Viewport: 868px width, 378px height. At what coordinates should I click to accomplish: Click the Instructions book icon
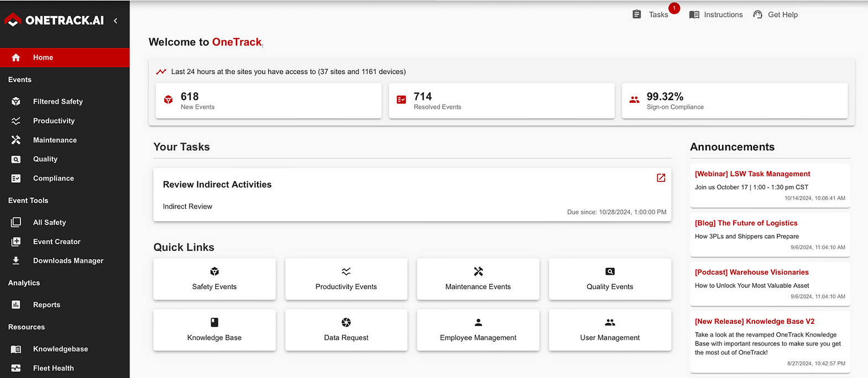coord(694,15)
